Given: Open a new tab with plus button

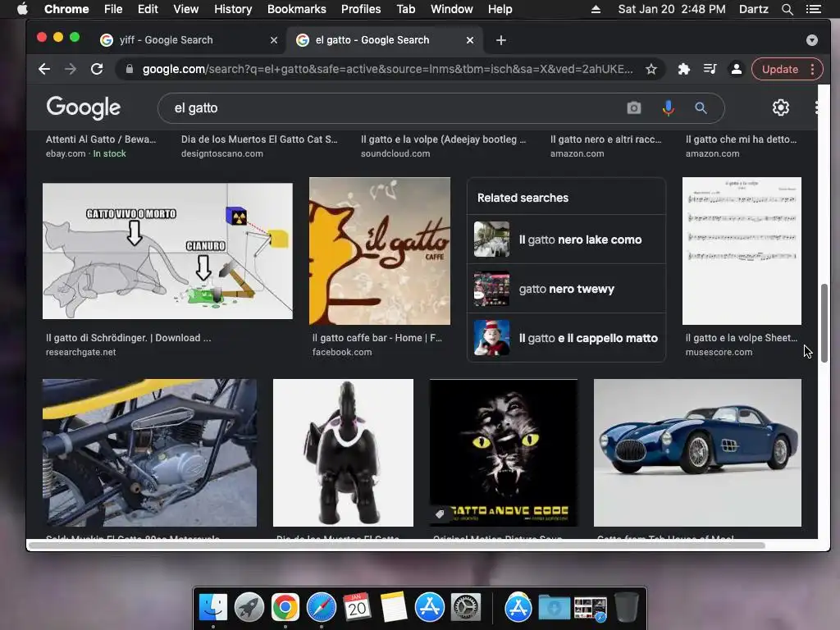Looking at the screenshot, I should tap(501, 40).
